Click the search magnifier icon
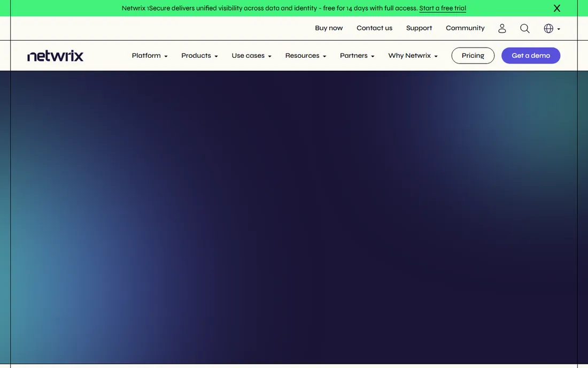The width and height of the screenshot is (588, 368). pyautogui.click(x=524, y=28)
